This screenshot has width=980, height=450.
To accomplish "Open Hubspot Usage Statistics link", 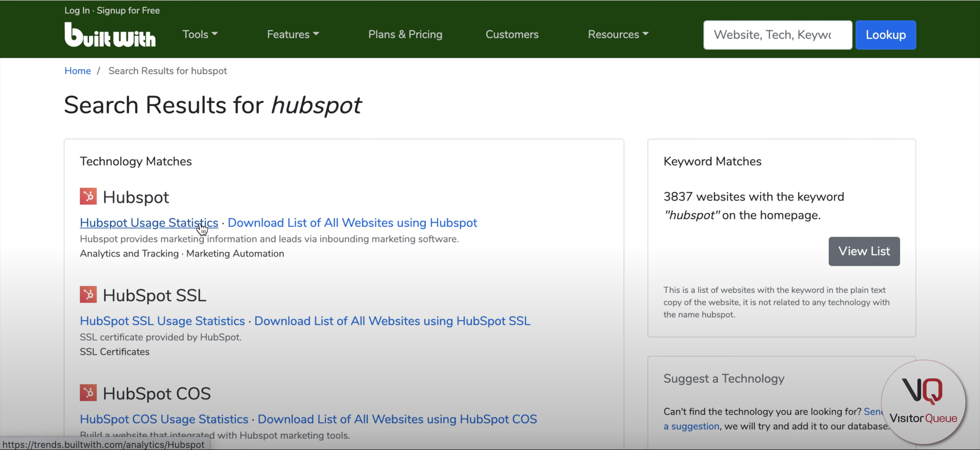I will point(149,222).
